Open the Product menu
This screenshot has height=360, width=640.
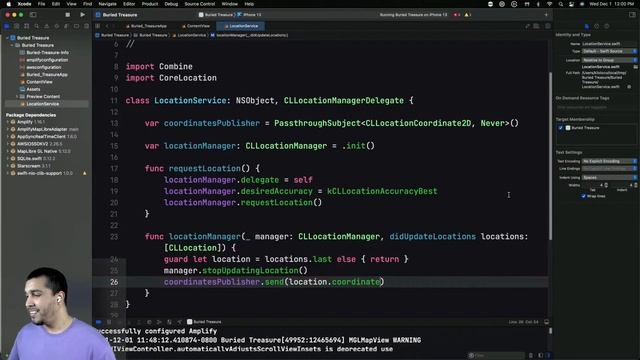pyautogui.click(x=150, y=4)
